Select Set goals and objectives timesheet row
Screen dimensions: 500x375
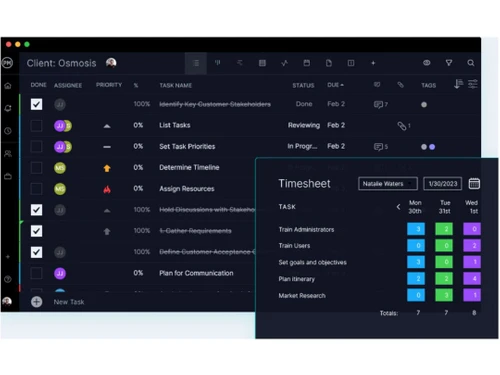[x=312, y=262]
